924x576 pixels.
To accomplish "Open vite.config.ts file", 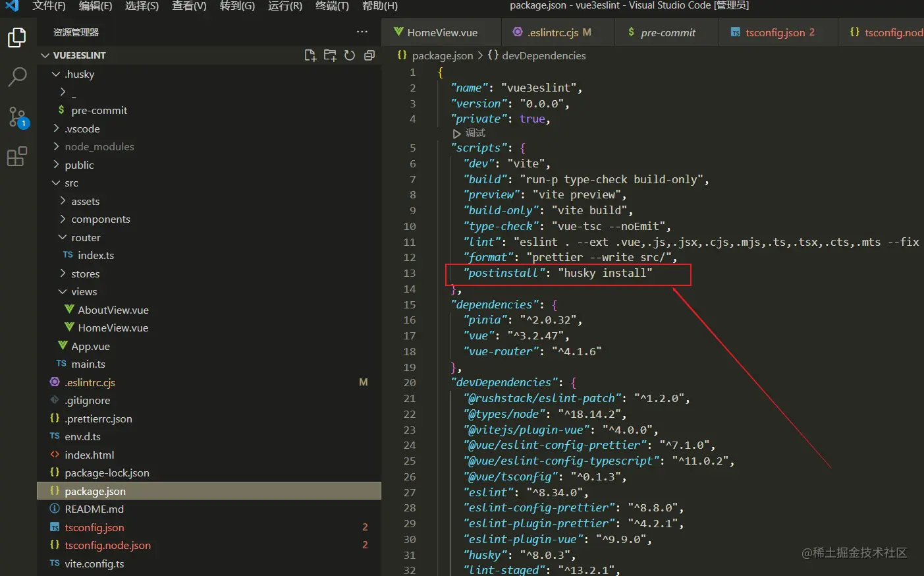I will tap(209, 563).
